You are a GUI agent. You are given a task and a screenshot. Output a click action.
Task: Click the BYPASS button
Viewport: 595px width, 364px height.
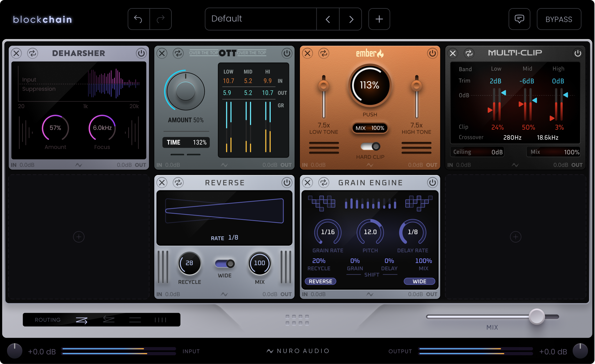(559, 19)
